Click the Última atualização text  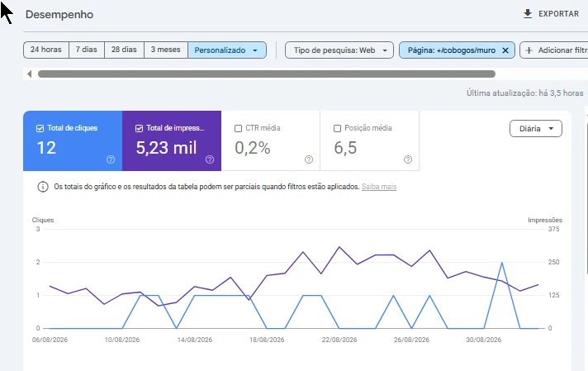(525, 93)
